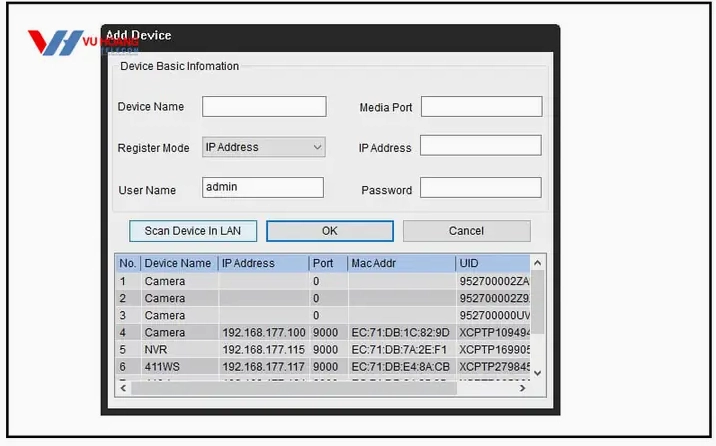Click the Port column header
Image resolution: width=716 pixels, height=446 pixels.
coord(326,264)
